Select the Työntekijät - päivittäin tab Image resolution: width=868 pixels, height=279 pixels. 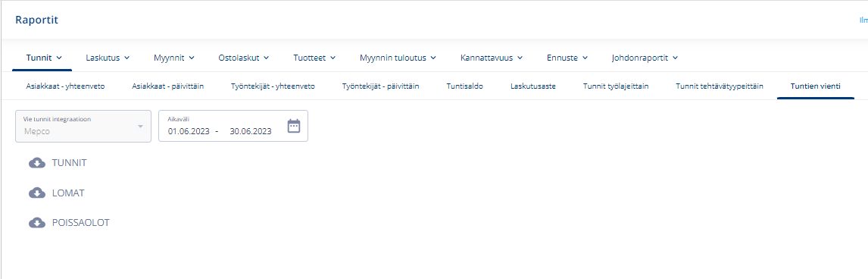coord(380,86)
